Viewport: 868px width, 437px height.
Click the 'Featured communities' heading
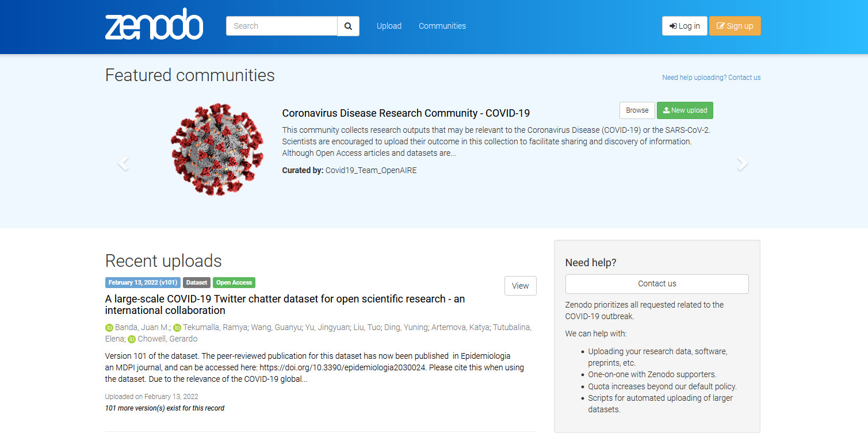point(190,75)
